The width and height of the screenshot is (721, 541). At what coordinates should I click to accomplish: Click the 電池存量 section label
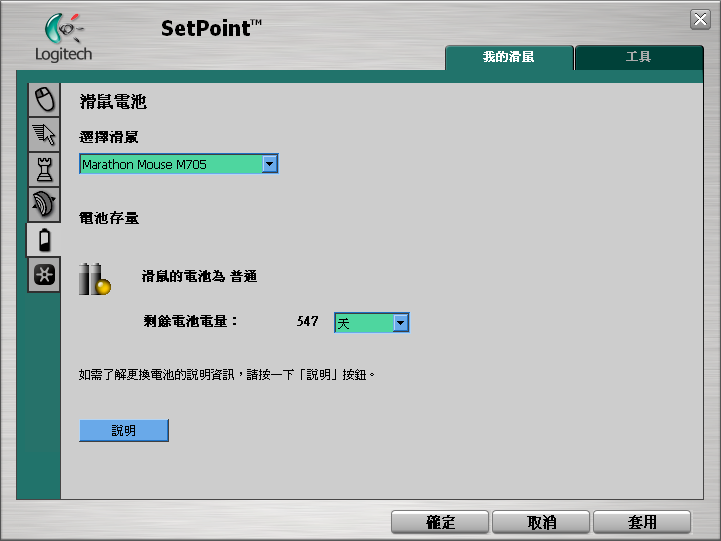coord(109,218)
